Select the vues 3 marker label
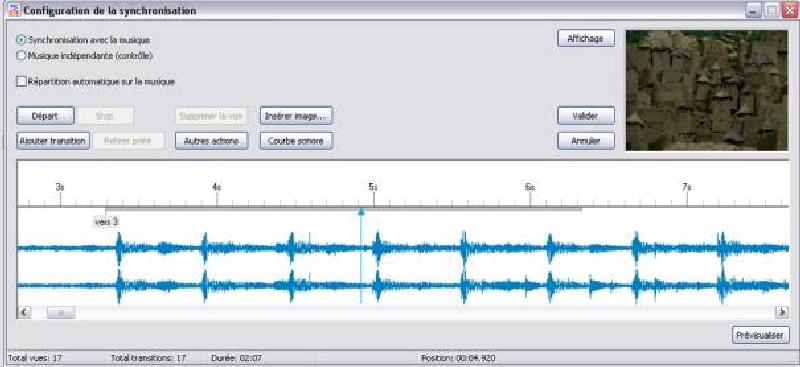The image size is (800, 367). [x=107, y=222]
